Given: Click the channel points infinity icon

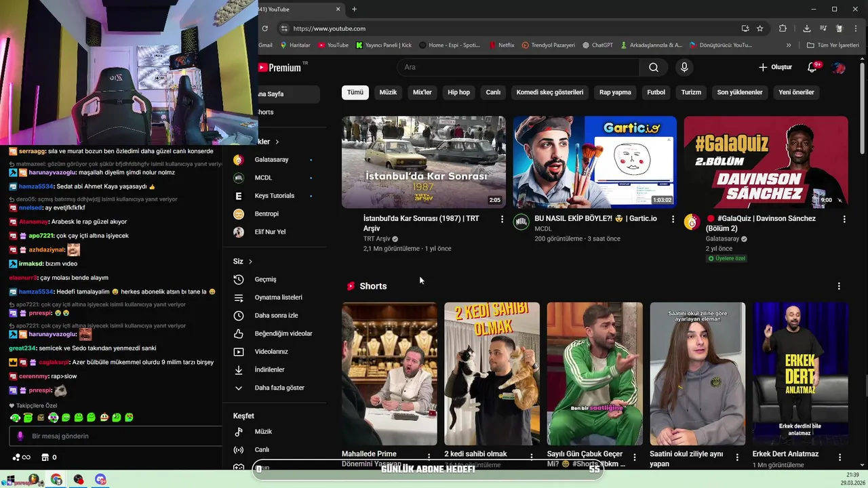Looking at the screenshot, I should 21,457.
